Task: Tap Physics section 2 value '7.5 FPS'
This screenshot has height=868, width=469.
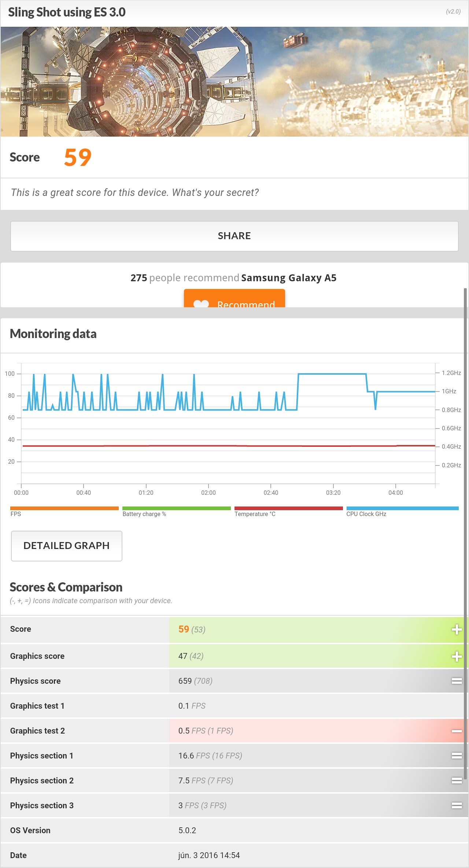Action: [x=206, y=780]
